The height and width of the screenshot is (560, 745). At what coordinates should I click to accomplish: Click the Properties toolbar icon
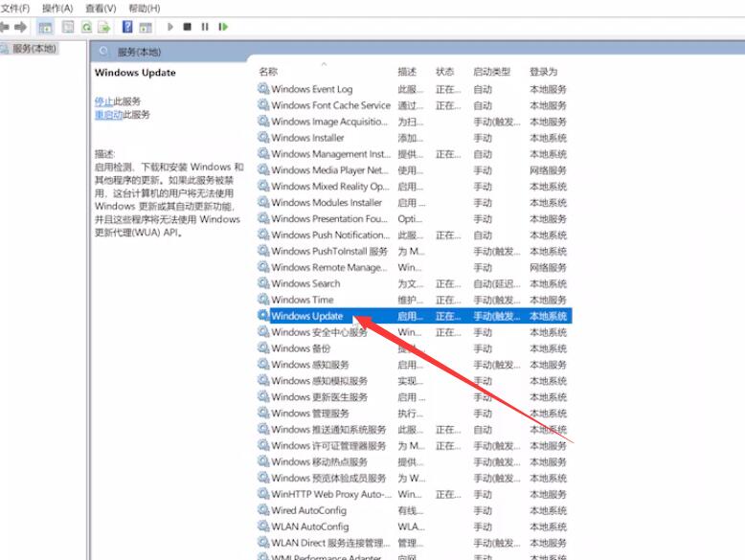pyautogui.click(x=68, y=27)
